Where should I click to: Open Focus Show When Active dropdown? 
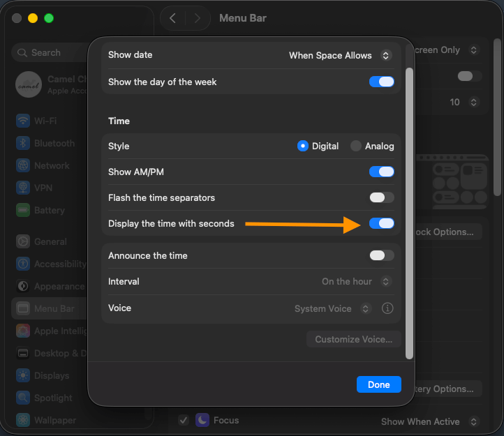430,421
